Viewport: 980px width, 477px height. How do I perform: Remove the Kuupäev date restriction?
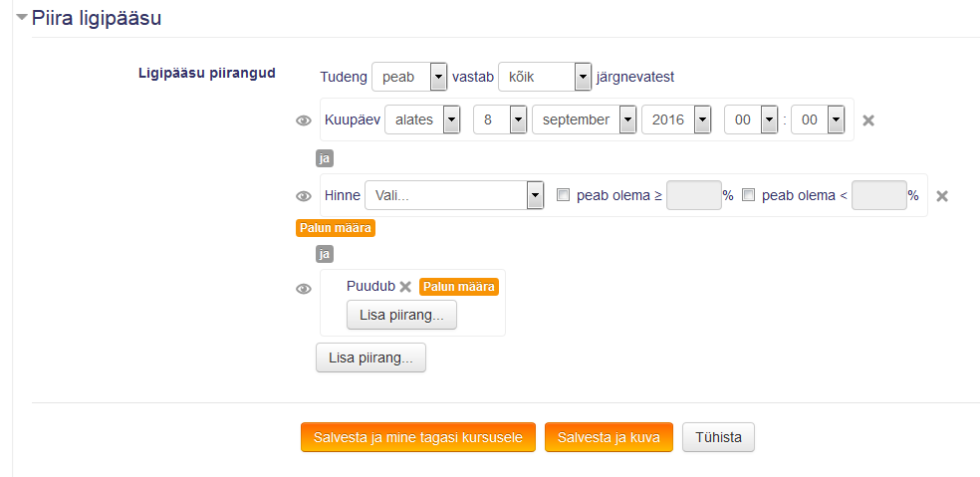click(868, 120)
